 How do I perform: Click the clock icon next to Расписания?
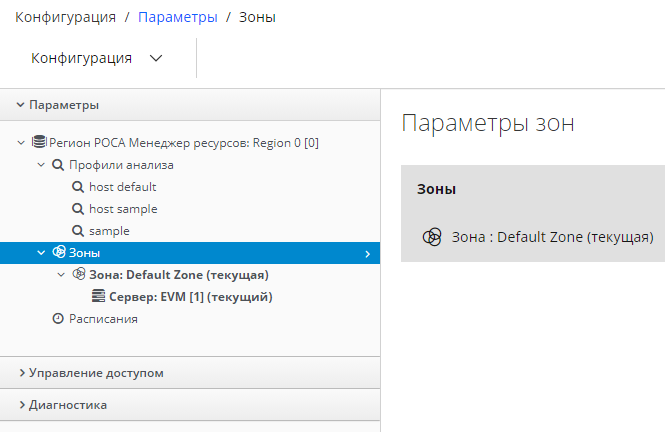pyautogui.click(x=58, y=318)
